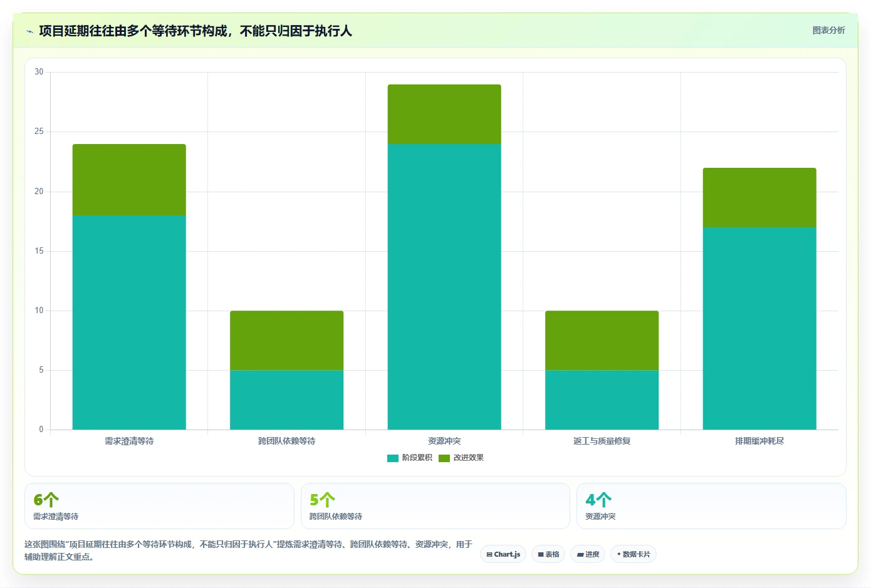This screenshot has width=871, height=588.
Task: Click the 4个 value in the third data card
Action: coord(598,500)
